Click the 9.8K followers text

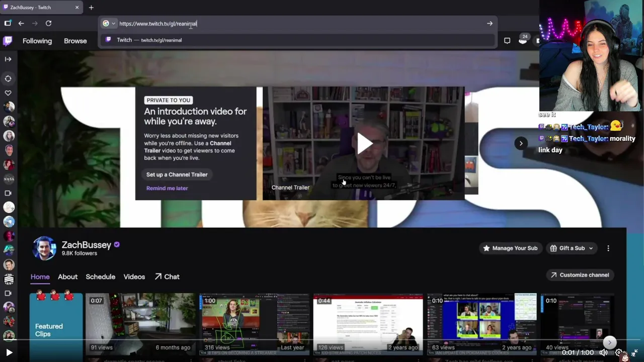point(79,253)
